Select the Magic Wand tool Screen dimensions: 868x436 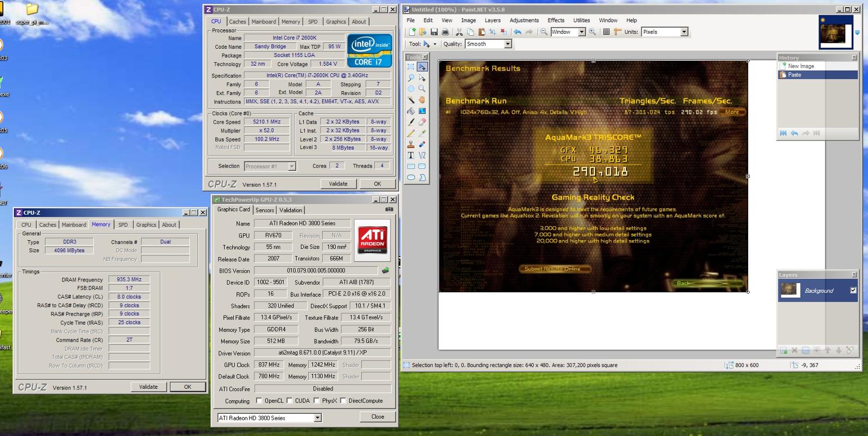pyautogui.click(x=411, y=100)
